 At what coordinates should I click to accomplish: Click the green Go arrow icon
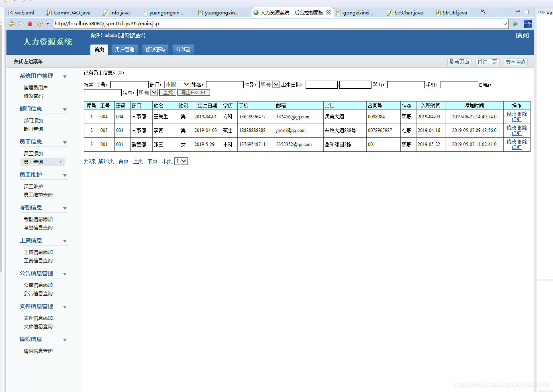(515, 24)
